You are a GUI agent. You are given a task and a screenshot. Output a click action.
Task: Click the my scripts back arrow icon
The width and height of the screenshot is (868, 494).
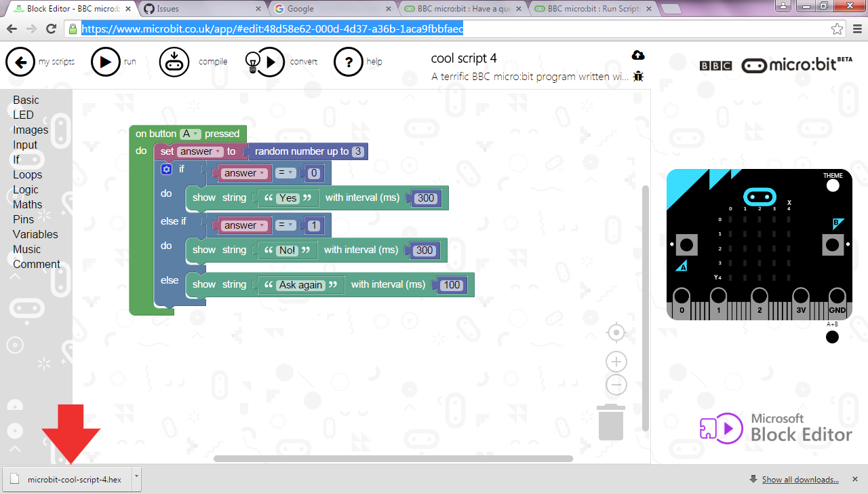pos(20,62)
